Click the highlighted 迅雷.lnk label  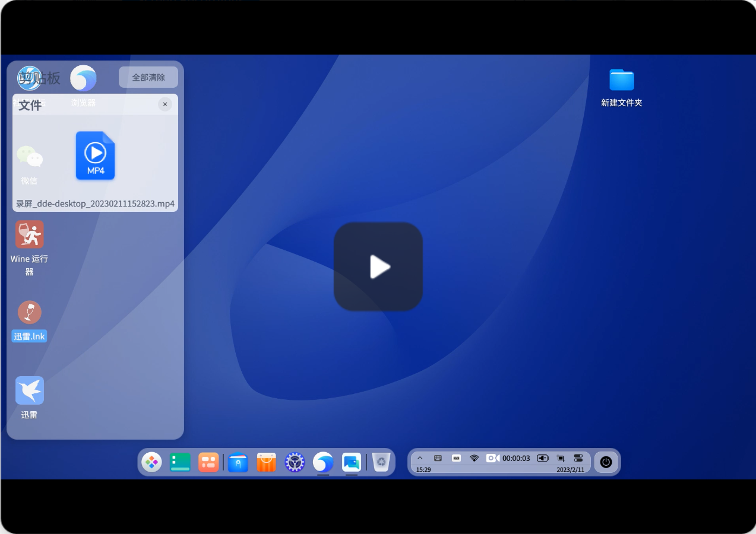tap(29, 336)
